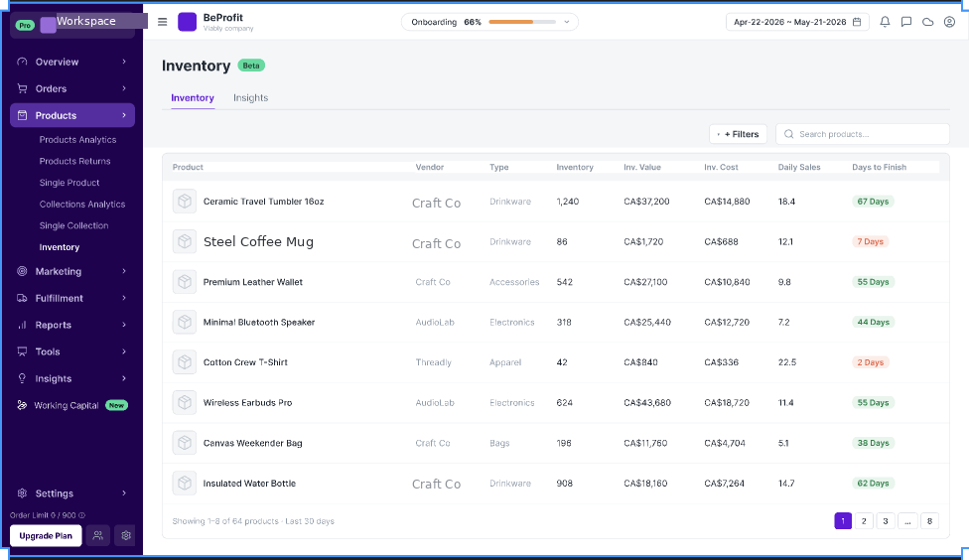Screen dimensions: 969x560
Task: Click product icon for Canvas Weekender Bag
Action: tap(184, 443)
